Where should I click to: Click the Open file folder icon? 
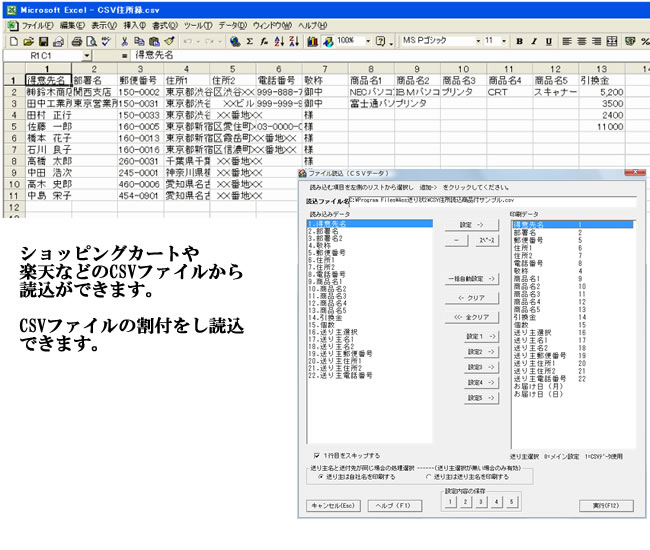point(28,41)
